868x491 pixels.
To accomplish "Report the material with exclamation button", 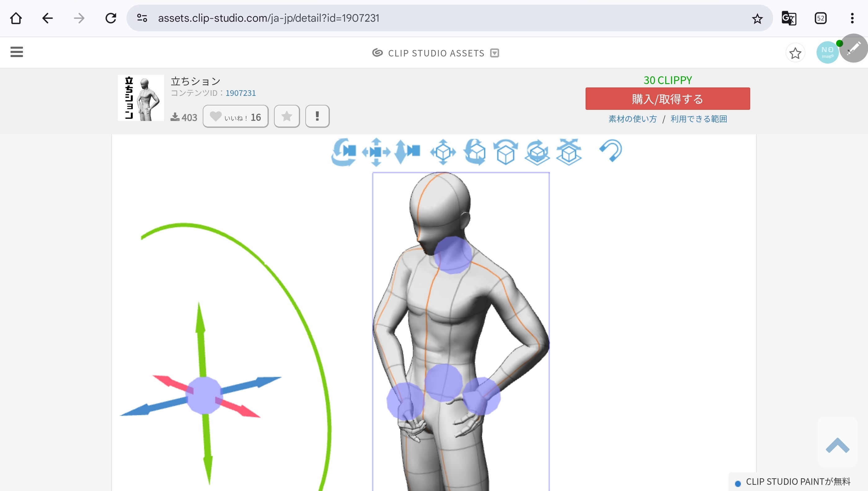I will pyautogui.click(x=317, y=116).
